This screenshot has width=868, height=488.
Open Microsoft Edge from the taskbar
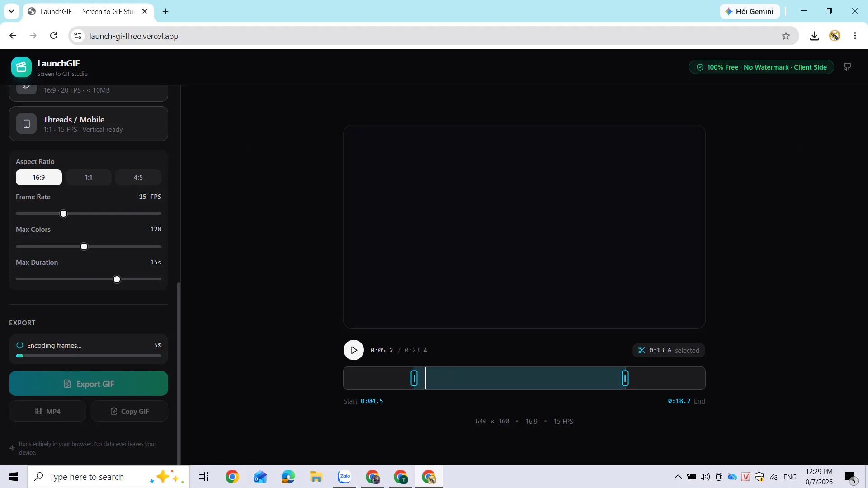point(288,477)
